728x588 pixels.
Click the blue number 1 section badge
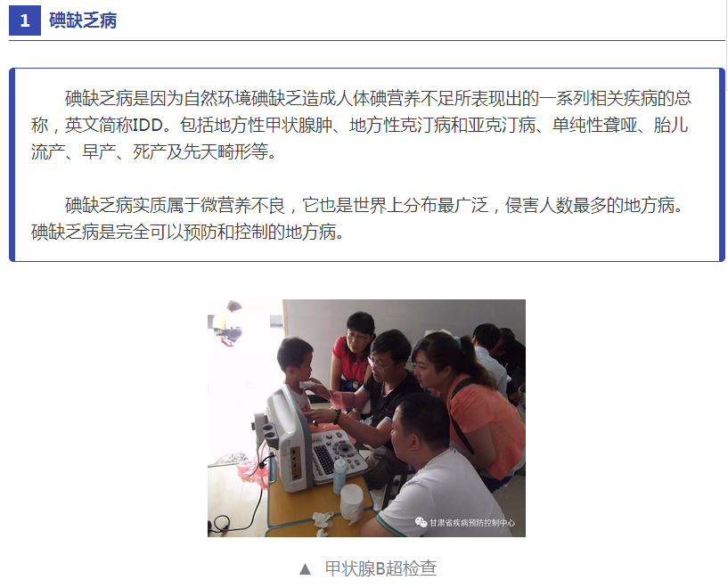coord(25,20)
